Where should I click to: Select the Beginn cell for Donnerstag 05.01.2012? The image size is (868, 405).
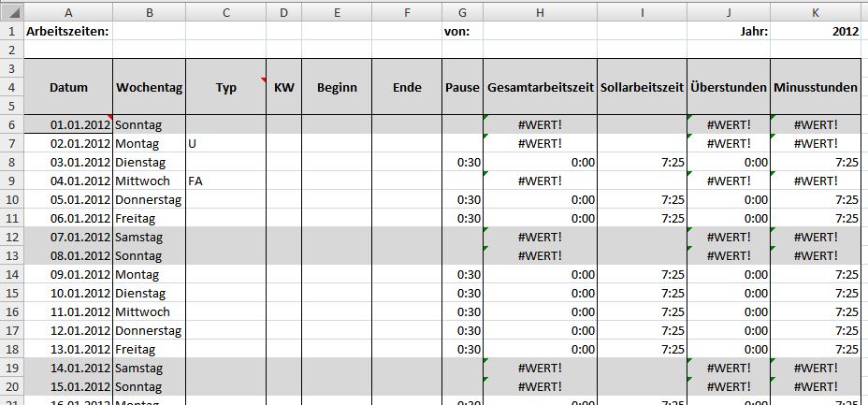tap(337, 200)
